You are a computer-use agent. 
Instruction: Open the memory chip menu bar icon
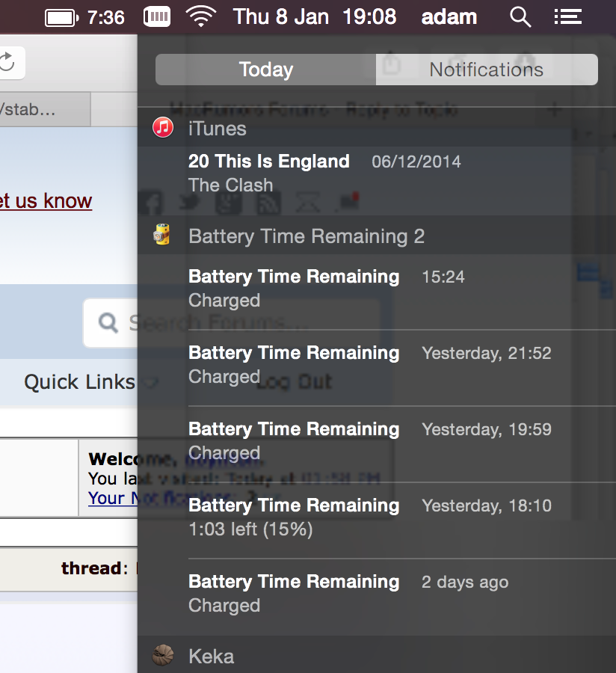(156, 17)
